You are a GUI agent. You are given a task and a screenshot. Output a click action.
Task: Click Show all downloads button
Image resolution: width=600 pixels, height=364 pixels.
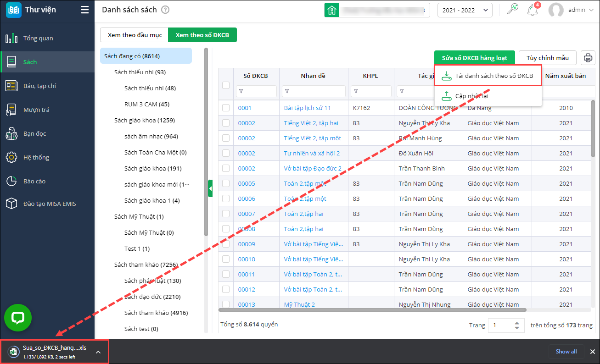coord(566,352)
